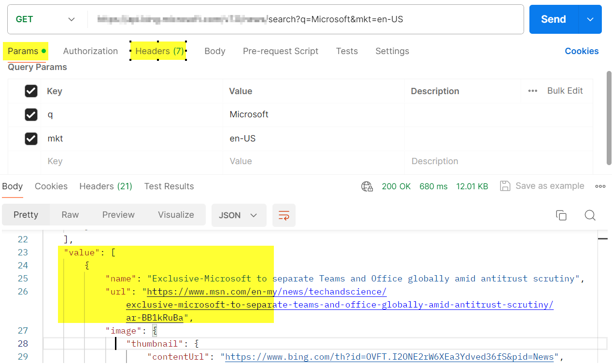The width and height of the screenshot is (612, 364).
Task: Click the network globe icon beside 200 OK
Action: (367, 186)
